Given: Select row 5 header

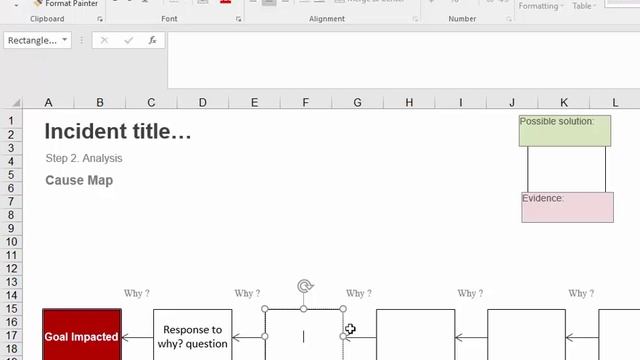Looking at the screenshot, I should [11, 175].
